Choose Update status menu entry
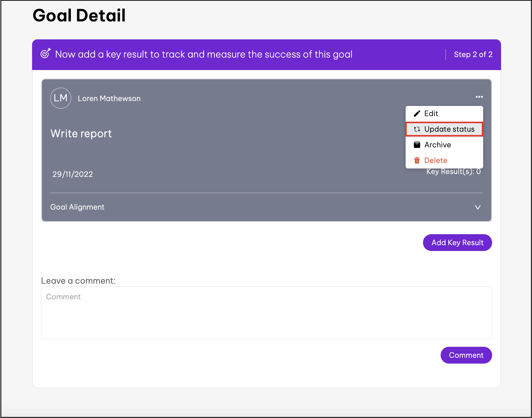 [449, 129]
